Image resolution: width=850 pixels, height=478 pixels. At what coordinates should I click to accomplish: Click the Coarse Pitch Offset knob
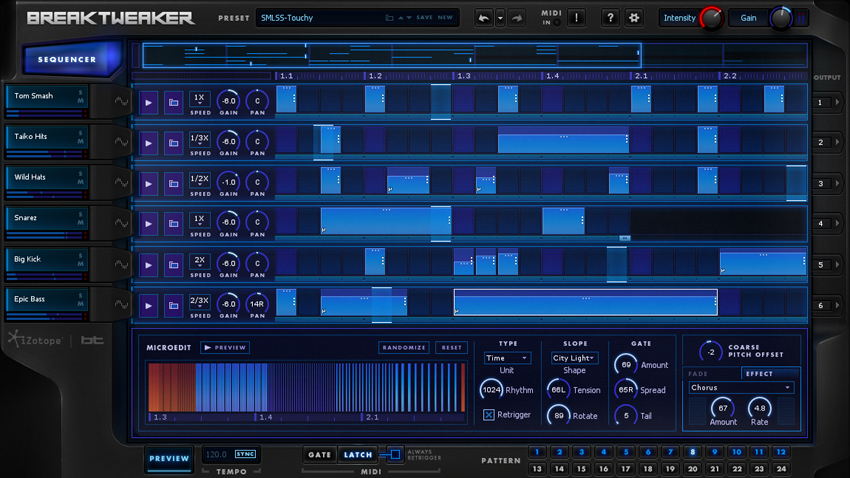tap(711, 352)
